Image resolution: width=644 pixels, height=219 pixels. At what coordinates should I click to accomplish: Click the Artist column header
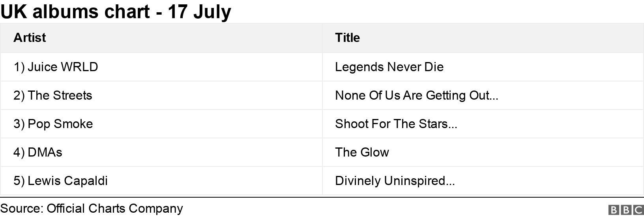30,38
